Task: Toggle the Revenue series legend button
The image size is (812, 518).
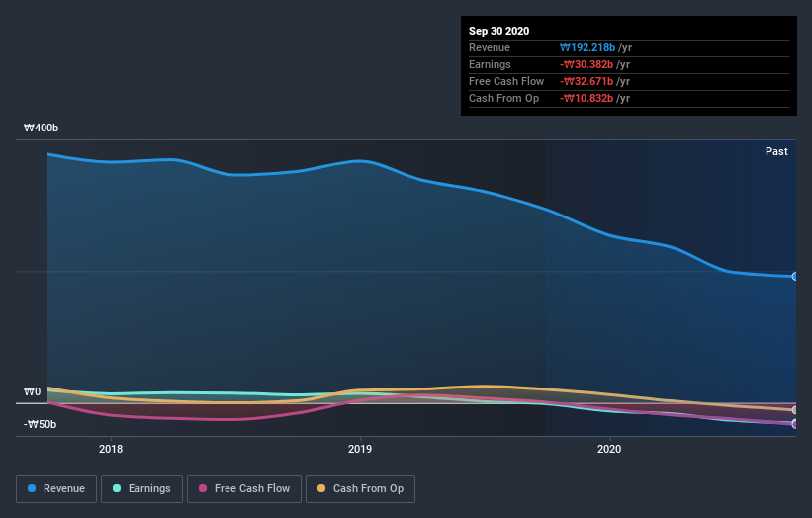Action: point(56,489)
